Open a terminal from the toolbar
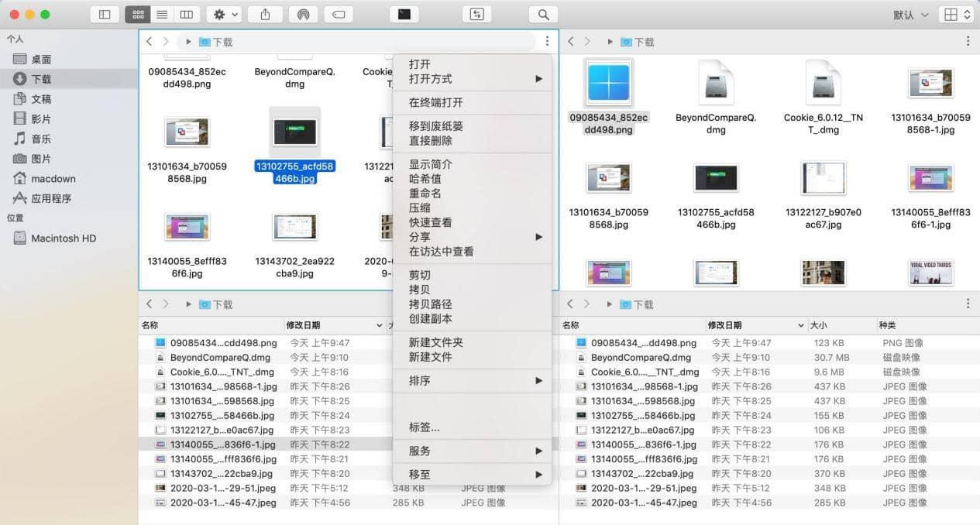980x525 pixels. 404,13
